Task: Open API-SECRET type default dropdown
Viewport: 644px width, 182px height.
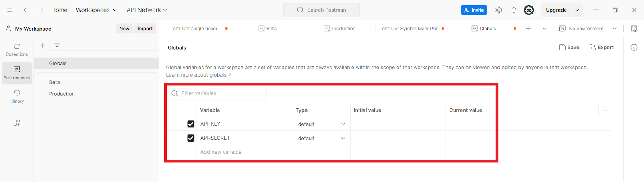Action: [321, 138]
